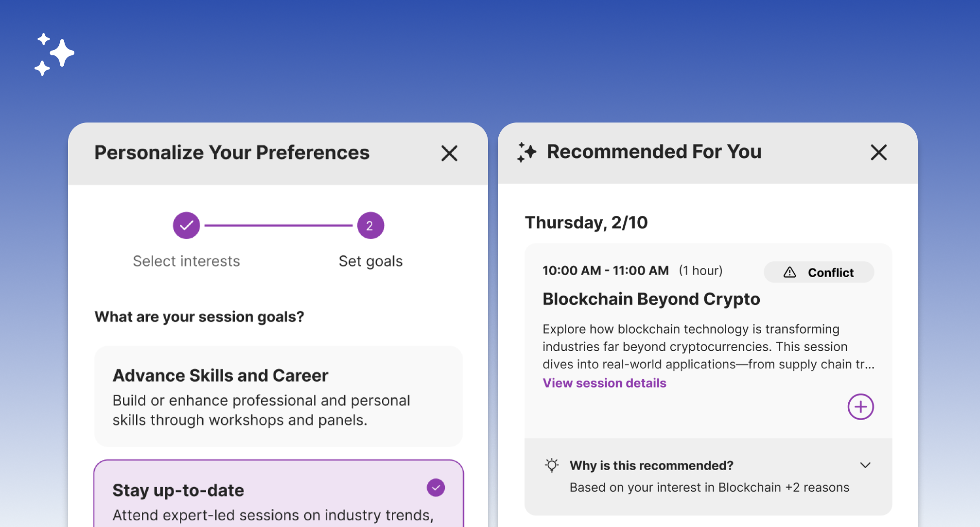Click the checkmark badge on Stay up-to-date

436,487
